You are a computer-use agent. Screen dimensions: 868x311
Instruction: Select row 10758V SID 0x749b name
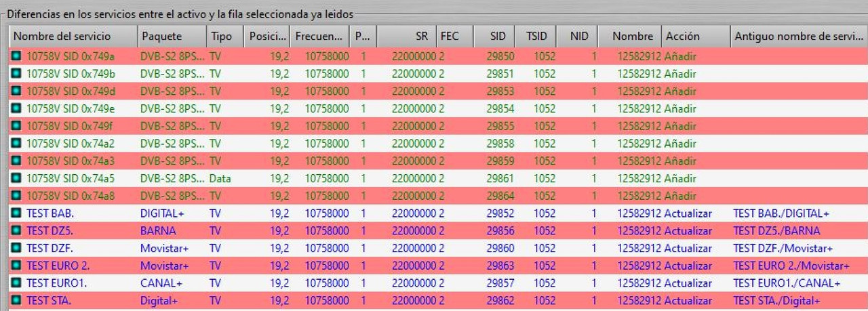pos(71,74)
